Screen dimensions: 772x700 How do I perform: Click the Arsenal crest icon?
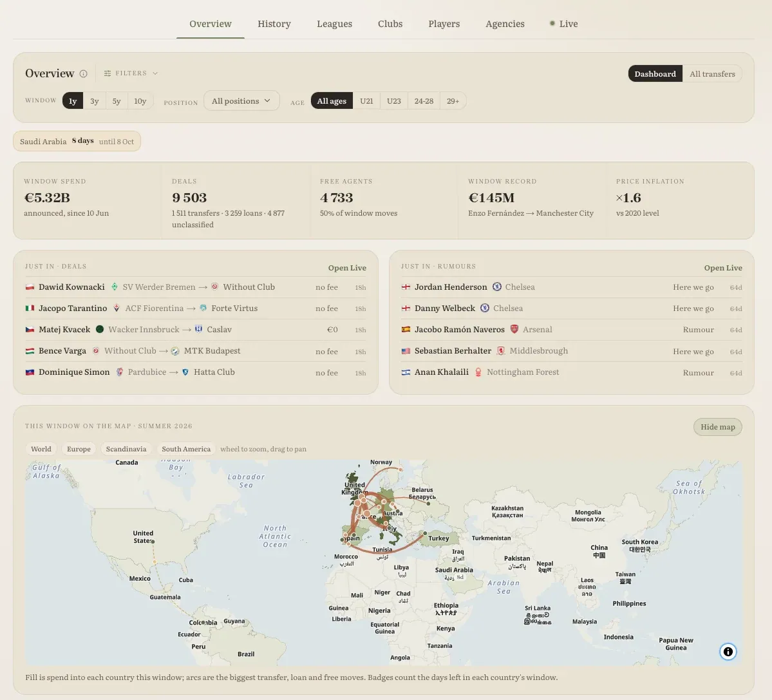(514, 329)
